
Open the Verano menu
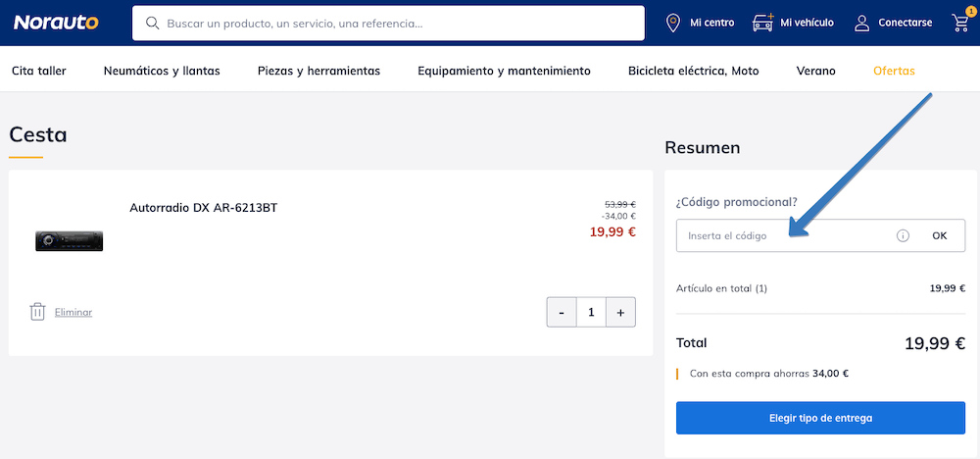tap(815, 71)
